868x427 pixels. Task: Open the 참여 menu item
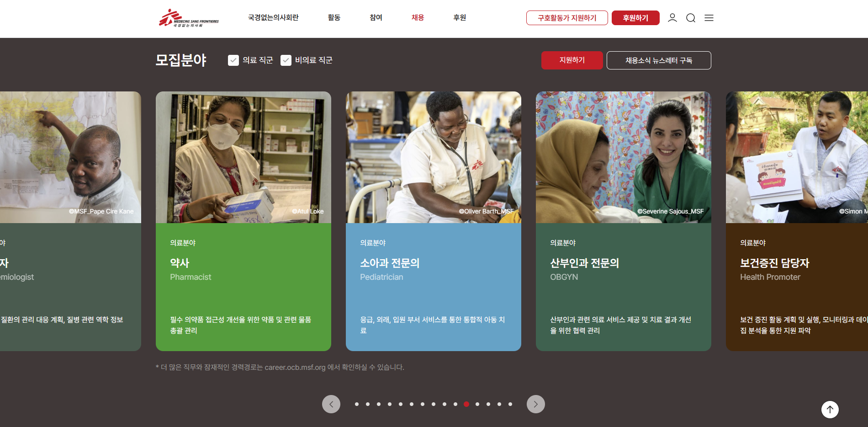[376, 18]
